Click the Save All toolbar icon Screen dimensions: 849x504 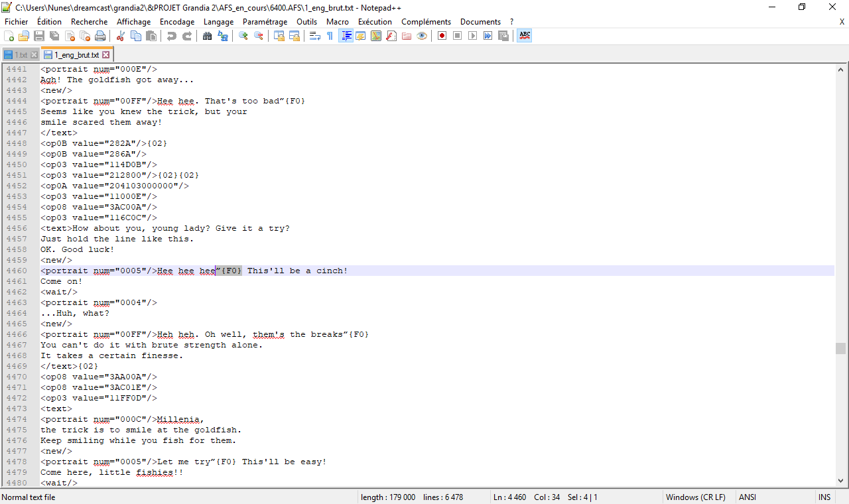[54, 36]
